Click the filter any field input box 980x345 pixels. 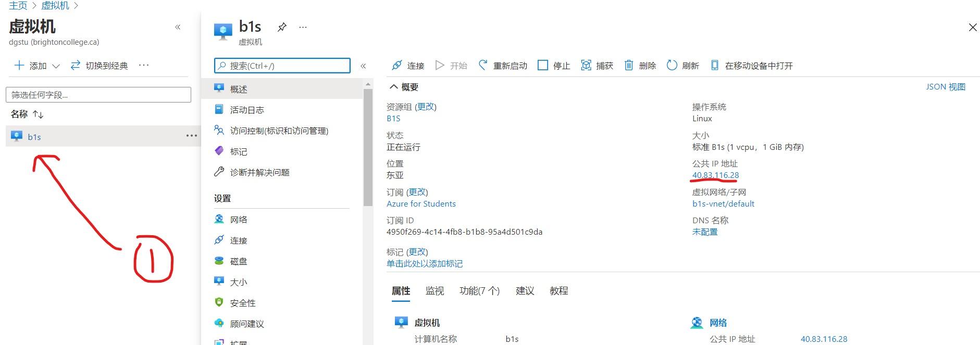(98, 95)
